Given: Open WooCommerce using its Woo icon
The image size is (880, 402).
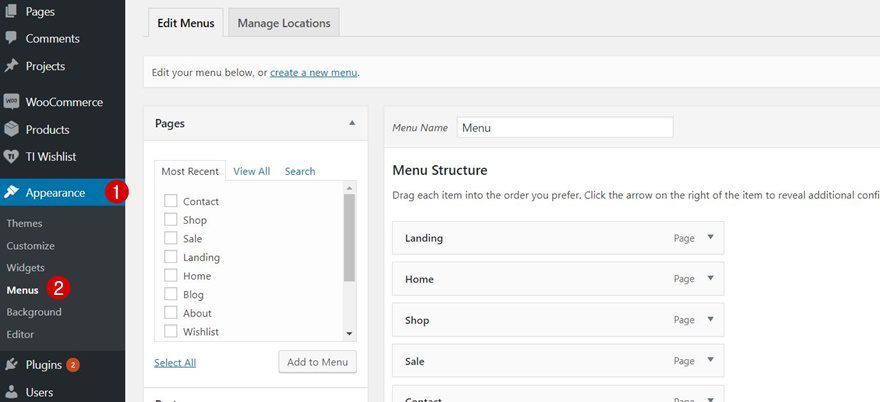Looking at the screenshot, I should (x=11, y=102).
